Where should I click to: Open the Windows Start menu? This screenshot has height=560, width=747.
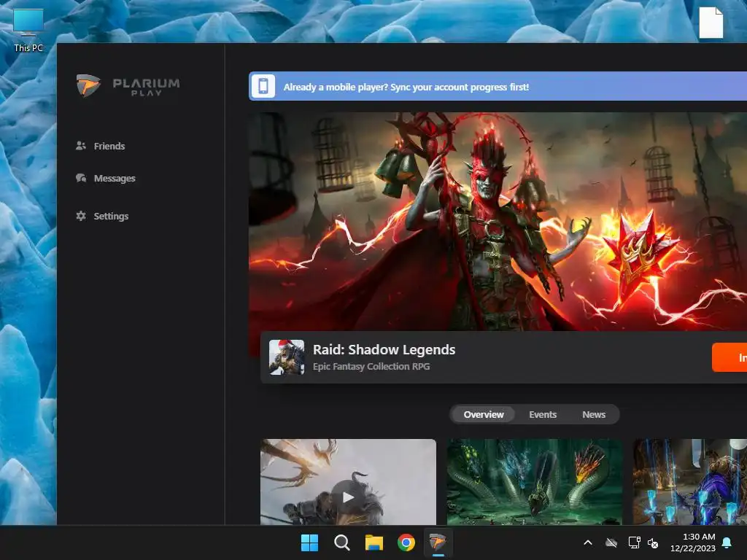click(309, 542)
